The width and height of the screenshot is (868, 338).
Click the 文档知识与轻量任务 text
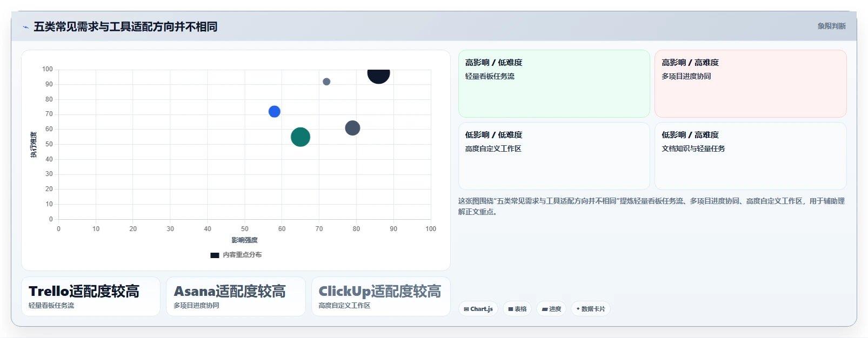pyautogui.click(x=693, y=148)
